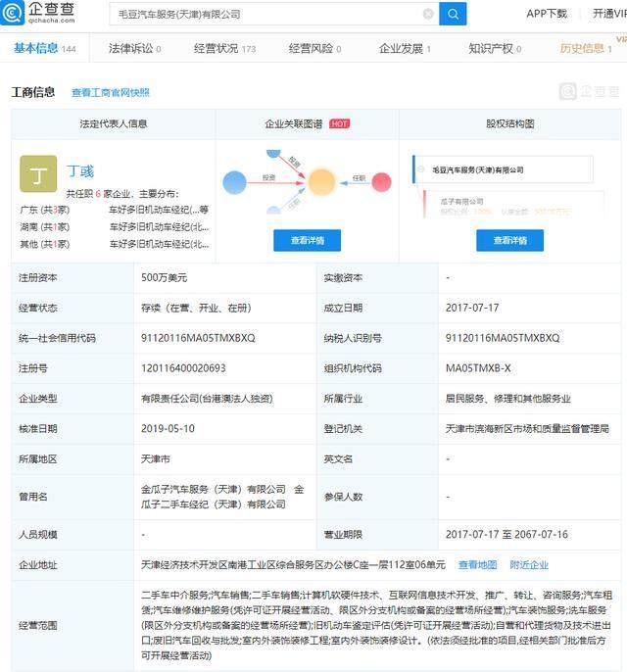Viewport: 627px width, 672px height.
Task: Click 查看详情 under 股权结构图
Action: [509, 240]
